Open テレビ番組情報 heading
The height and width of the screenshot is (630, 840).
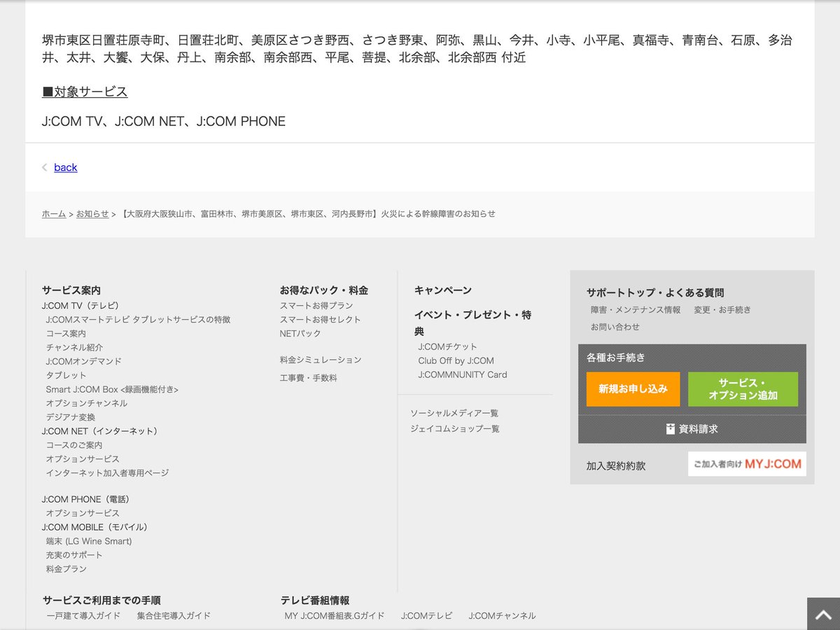click(315, 601)
